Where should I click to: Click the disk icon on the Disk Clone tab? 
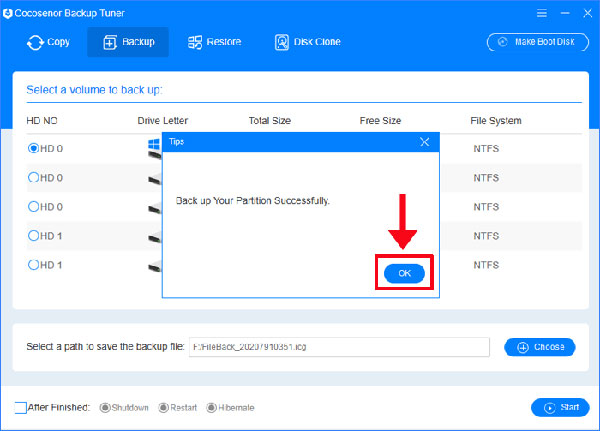[282, 42]
